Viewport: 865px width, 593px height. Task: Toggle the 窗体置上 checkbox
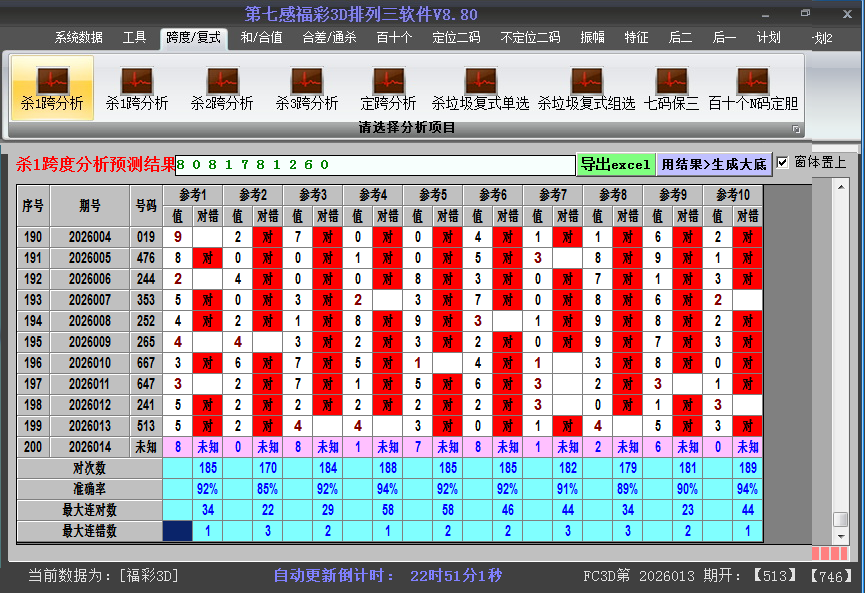pos(783,162)
